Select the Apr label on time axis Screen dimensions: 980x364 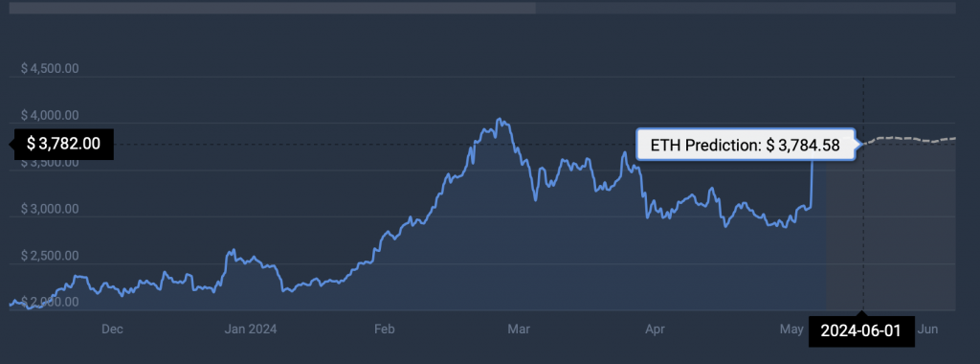(655, 329)
